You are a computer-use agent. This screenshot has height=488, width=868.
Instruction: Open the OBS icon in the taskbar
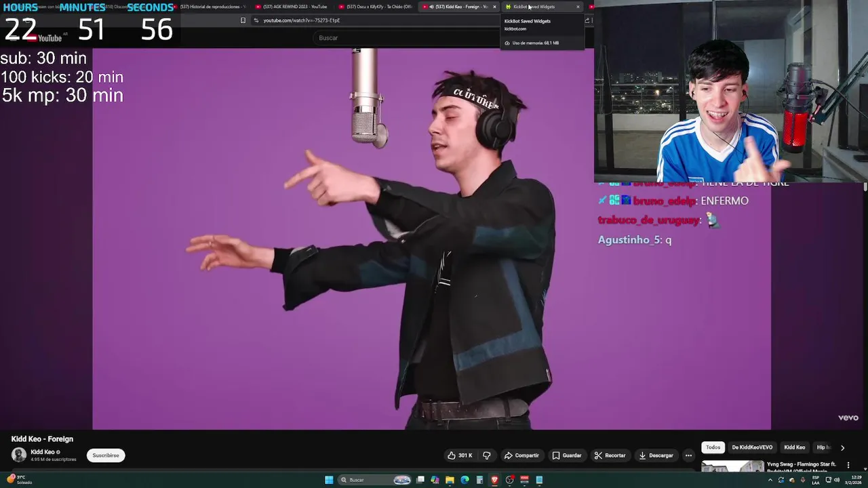[509, 480]
